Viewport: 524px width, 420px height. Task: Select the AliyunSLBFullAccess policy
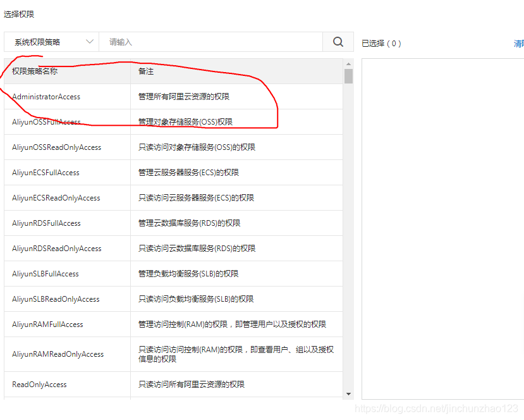pyautogui.click(x=46, y=274)
